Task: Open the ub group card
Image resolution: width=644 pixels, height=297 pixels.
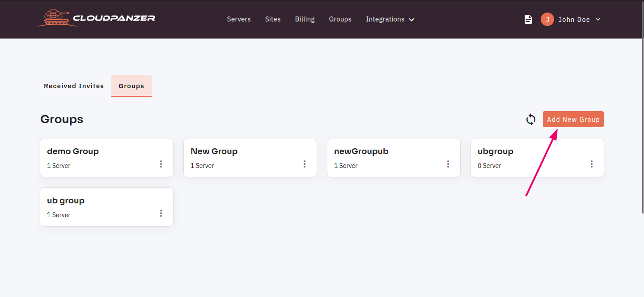Action: tap(106, 207)
